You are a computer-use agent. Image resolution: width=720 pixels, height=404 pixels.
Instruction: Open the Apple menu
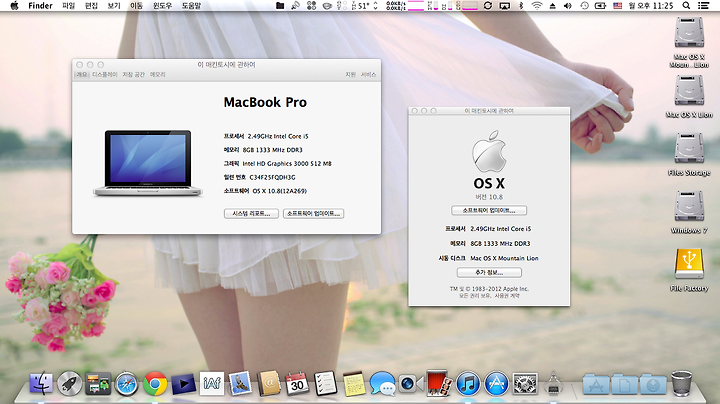pos(14,6)
